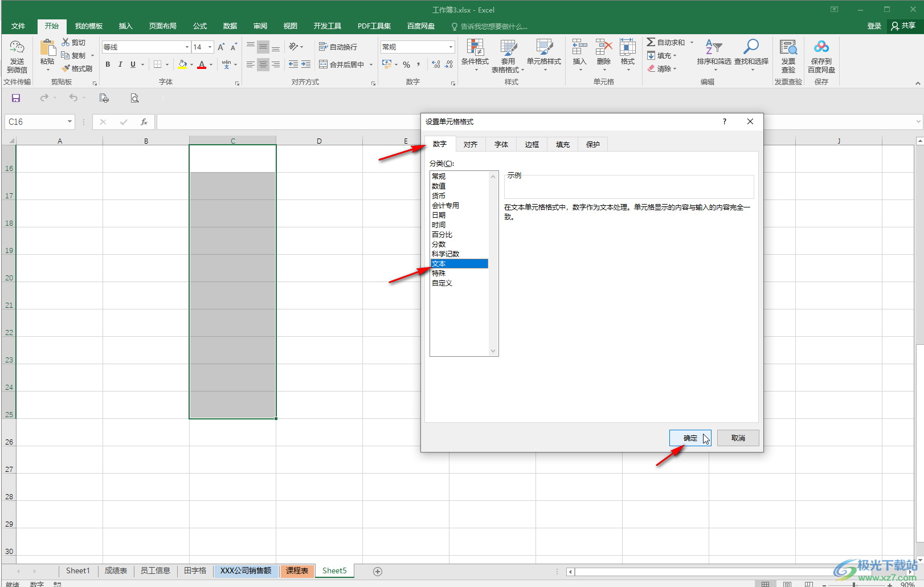
Task: Click the 单元格样式 cell styles icon
Action: [544, 48]
